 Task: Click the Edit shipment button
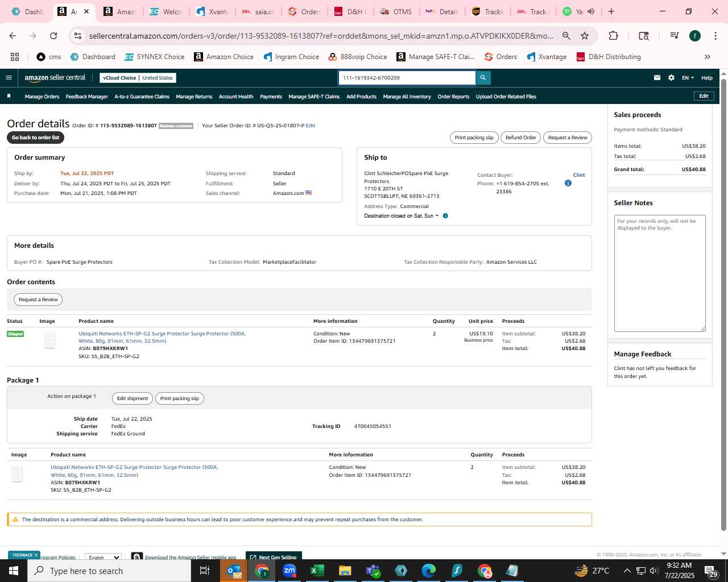tap(133, 398)
